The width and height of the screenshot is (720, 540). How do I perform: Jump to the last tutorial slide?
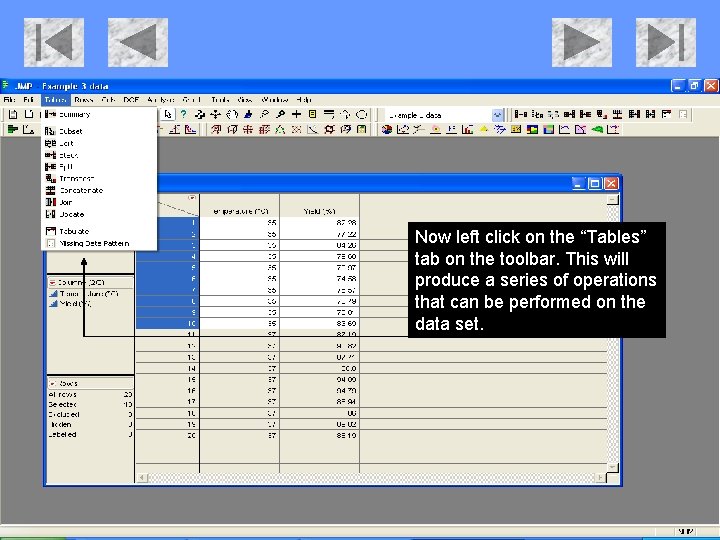(666, 42)
